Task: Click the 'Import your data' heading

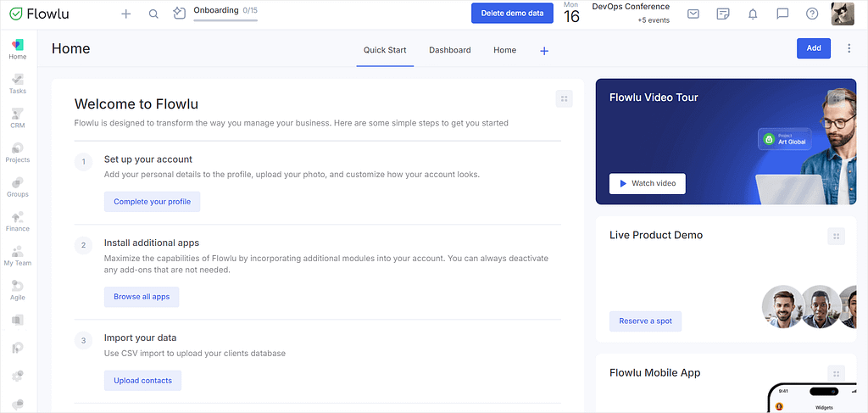Action: pos(140,338)
